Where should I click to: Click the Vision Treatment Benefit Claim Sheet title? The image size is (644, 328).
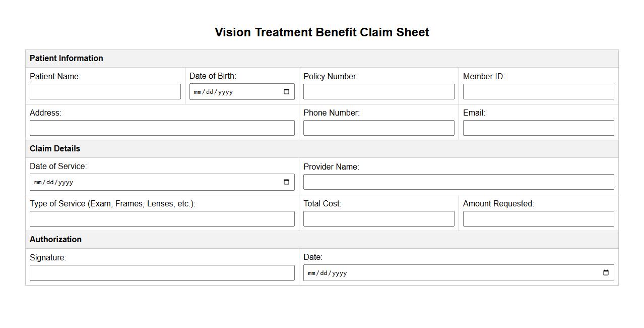[321, 32]
